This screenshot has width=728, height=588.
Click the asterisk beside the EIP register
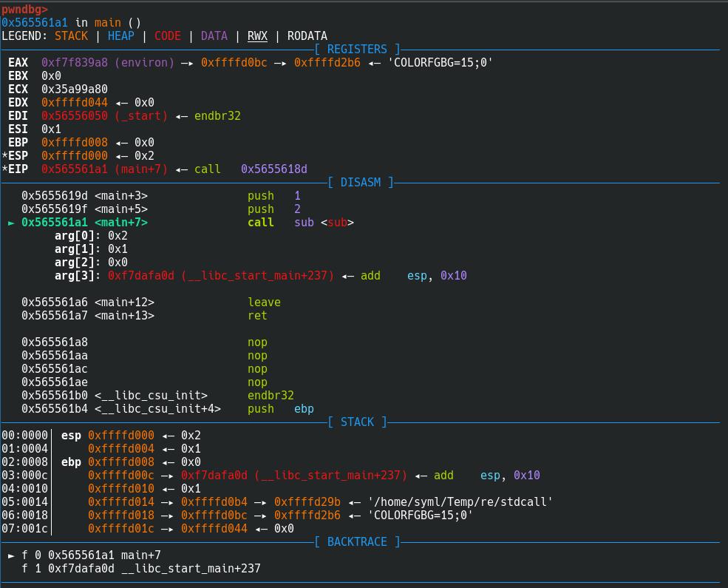(x=4, y=169)
